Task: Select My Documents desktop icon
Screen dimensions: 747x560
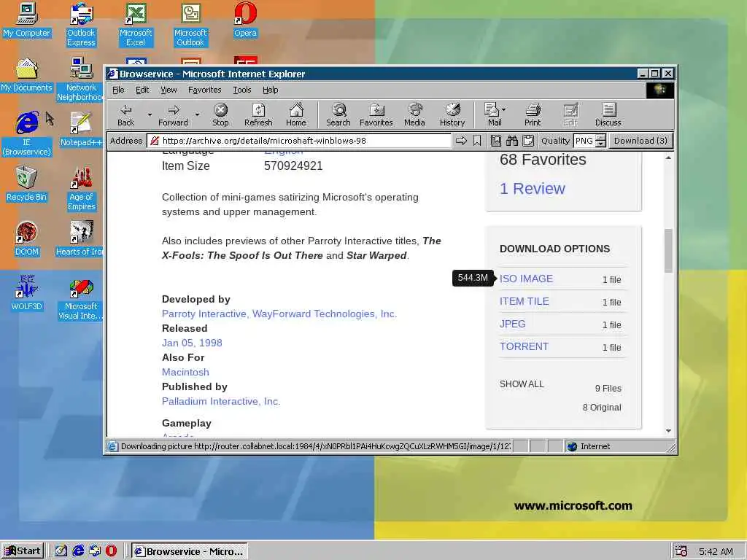Action: point(26,75)
